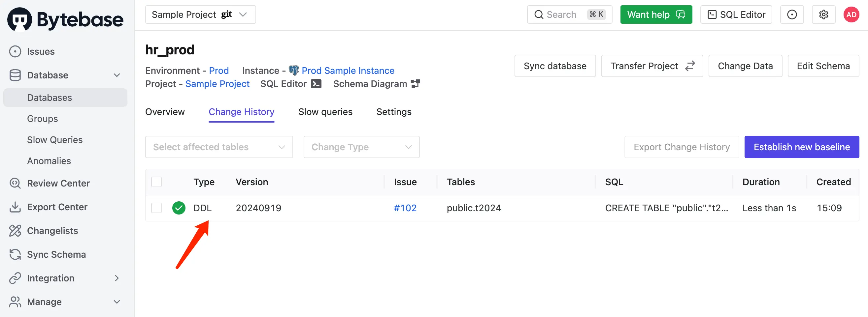Open issue #102 link

405,208
